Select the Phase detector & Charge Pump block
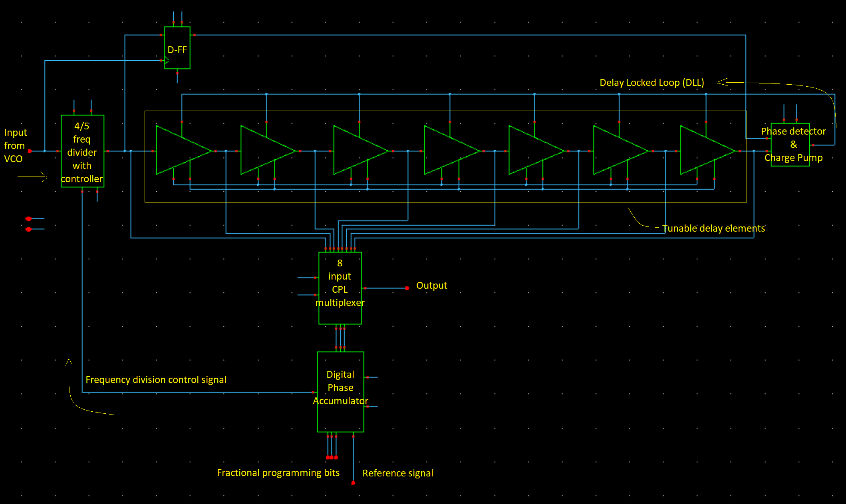846x504 pixels. click(790, 145)
